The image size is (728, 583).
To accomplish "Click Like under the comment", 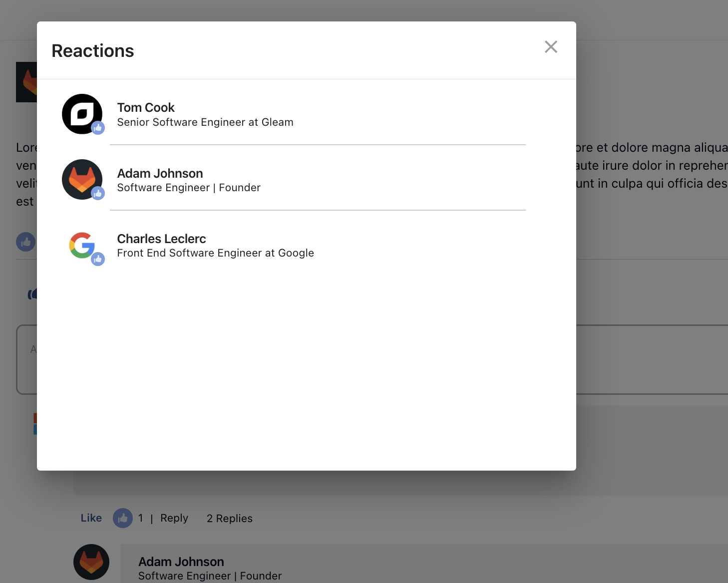I will [x=91, y=518].
